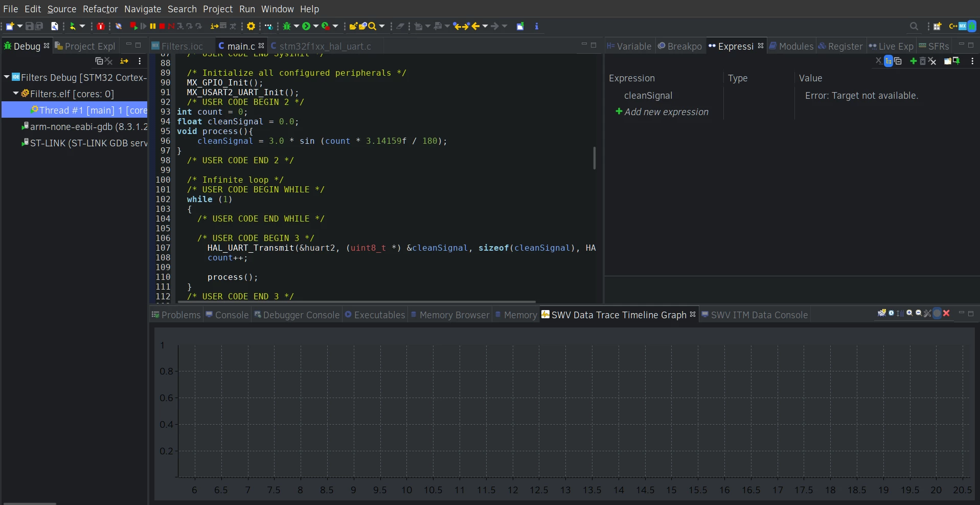Viewport: 980px width, 505px height.
Task: Open Expressions view kebab menu
Action: tap(972, 61)
